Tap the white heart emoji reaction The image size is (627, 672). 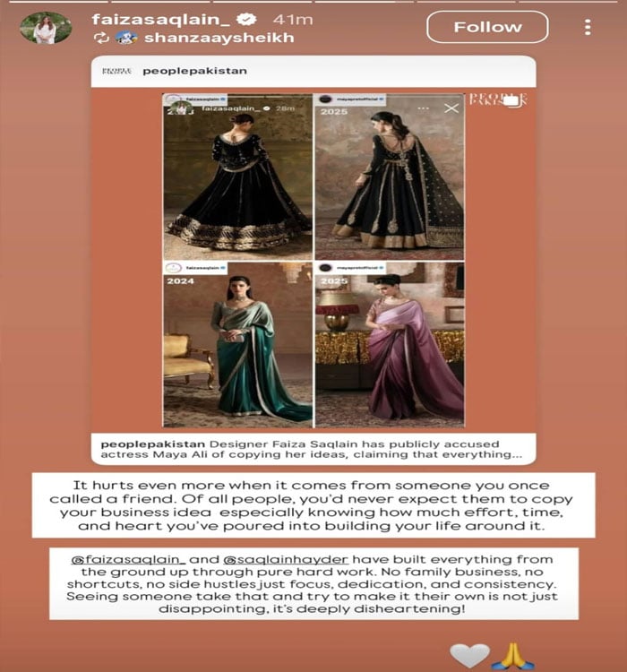[x=469, y=655]
